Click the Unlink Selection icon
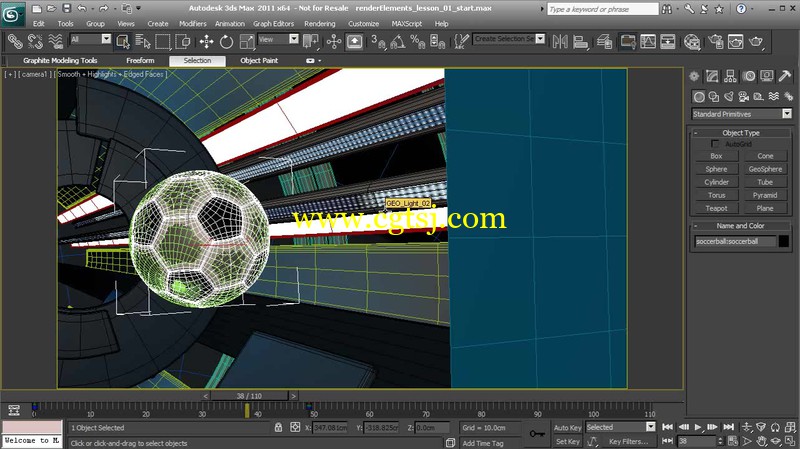 pos(35,41)
